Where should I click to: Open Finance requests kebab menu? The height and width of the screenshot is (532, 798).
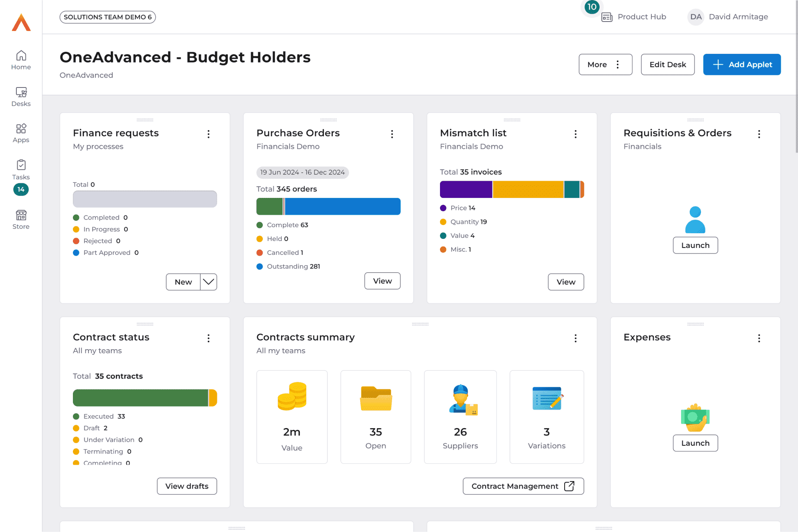click(208, 134)
